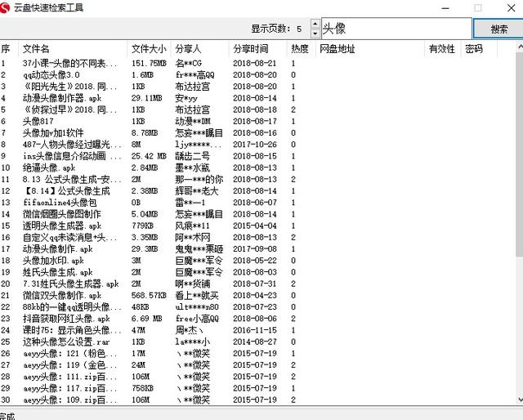
Task: Click the 有效性 column header
Action: pos(443,49)
